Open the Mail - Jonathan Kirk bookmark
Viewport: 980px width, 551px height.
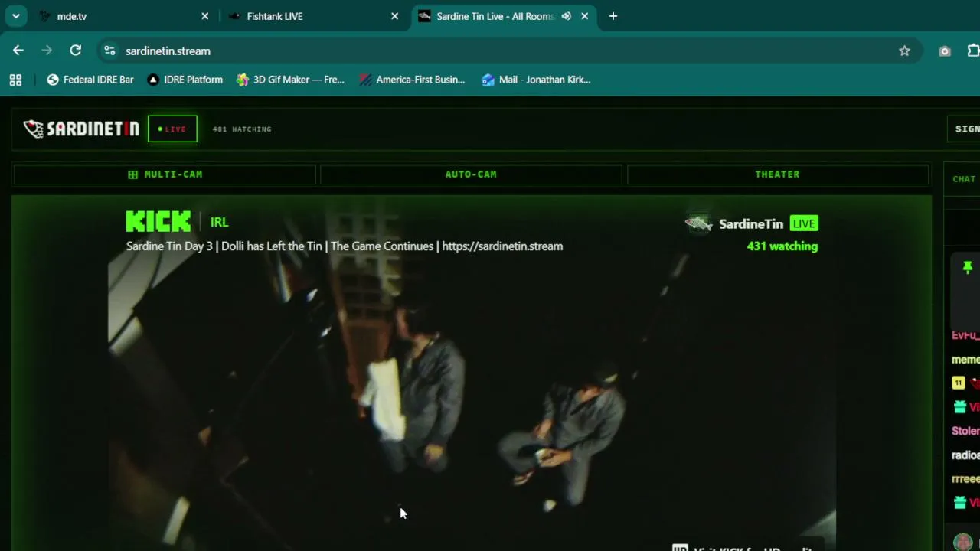point(536,80)
